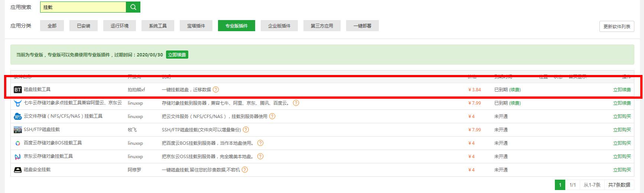Click developer name 牧飞
The width and height of the screenshot is (644, 193).
[132, 130]
